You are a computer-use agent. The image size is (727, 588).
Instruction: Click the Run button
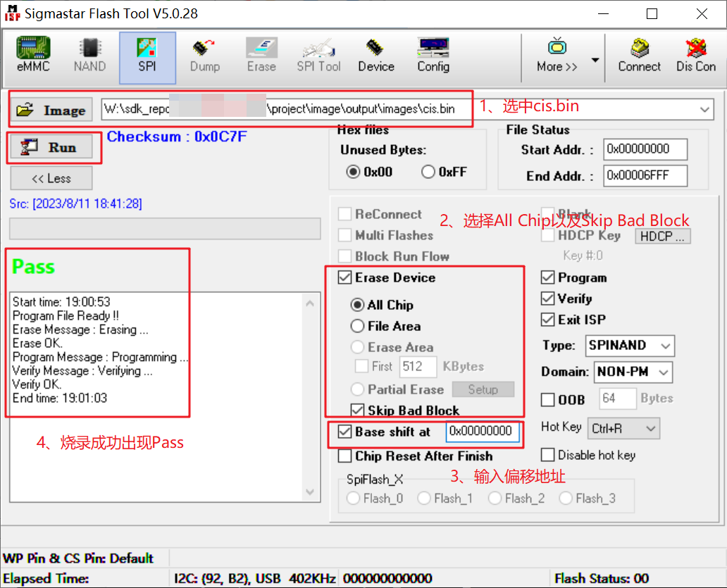click(51, 147)
